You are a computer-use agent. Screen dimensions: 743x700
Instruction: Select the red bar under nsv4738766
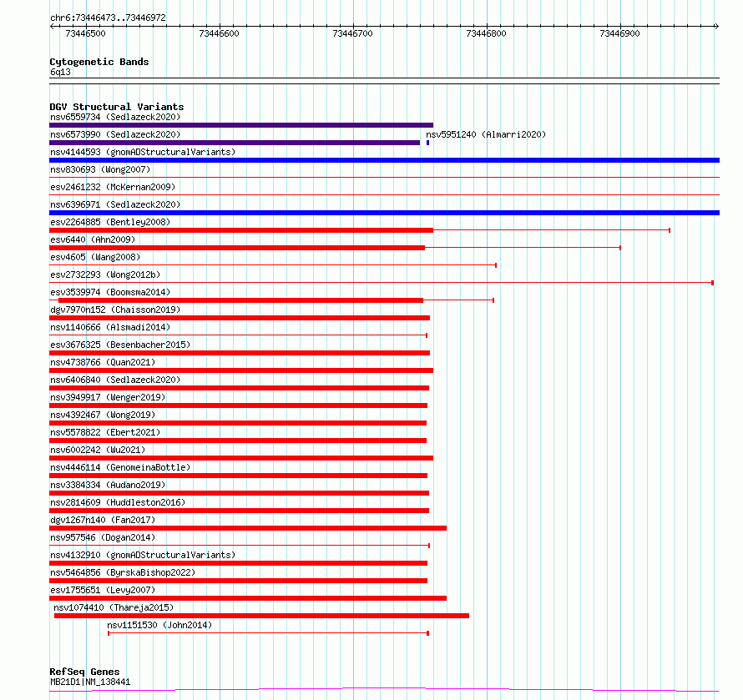[241, 370]
